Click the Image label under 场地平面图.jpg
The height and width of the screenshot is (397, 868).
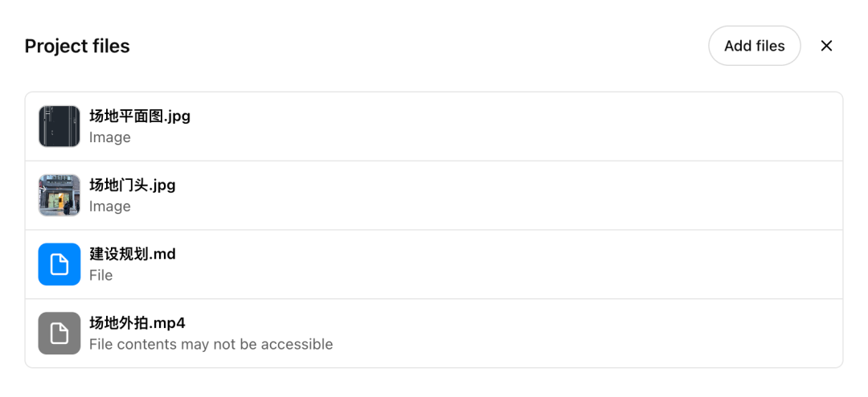click(x=110, y=137)
